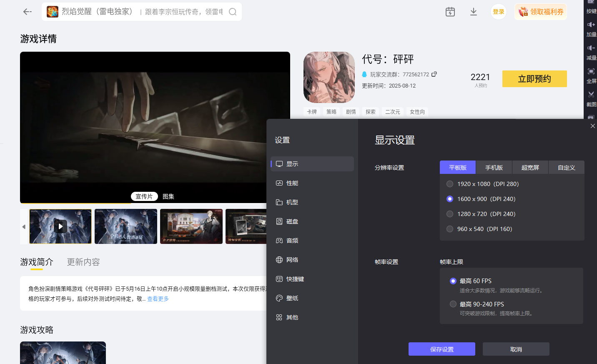Viewport: 597px width, 364px height.
Task: Click the screenshot scissors icon
Action: [x=591, y=95]
